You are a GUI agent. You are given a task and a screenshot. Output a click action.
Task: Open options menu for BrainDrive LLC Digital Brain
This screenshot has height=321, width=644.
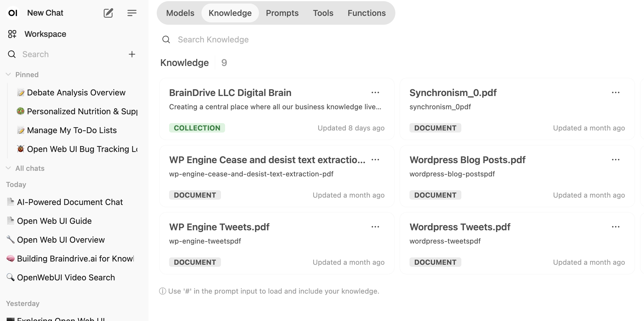(375, 93)
